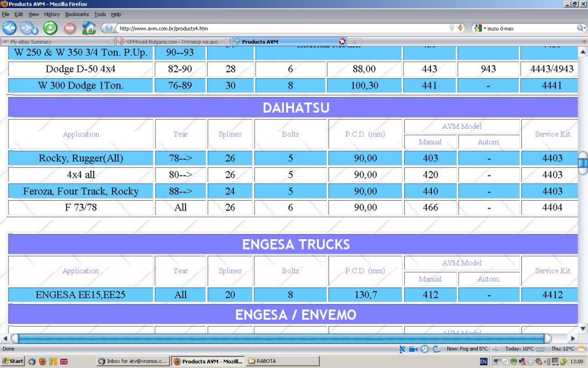Open the Edit menu

[19, 14]
